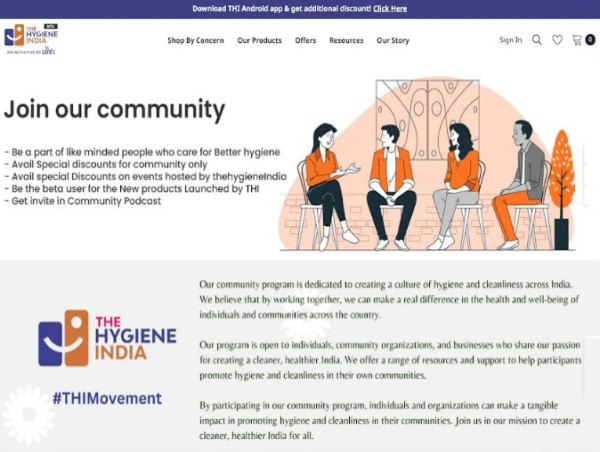Select the 'Be the beta user' line
The width and height of the screenshot is (600, 452).
coord(132,189)
